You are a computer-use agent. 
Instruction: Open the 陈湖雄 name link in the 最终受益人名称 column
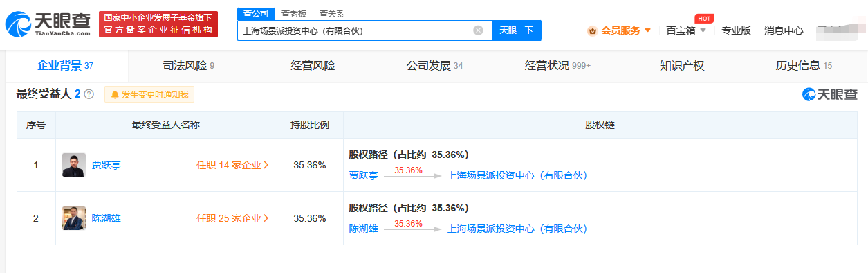[106, 218]
